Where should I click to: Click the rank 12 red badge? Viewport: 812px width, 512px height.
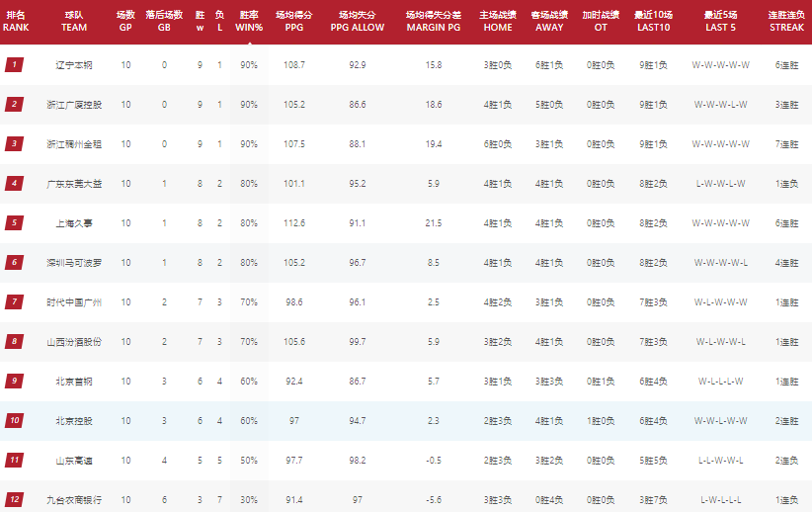15,499
